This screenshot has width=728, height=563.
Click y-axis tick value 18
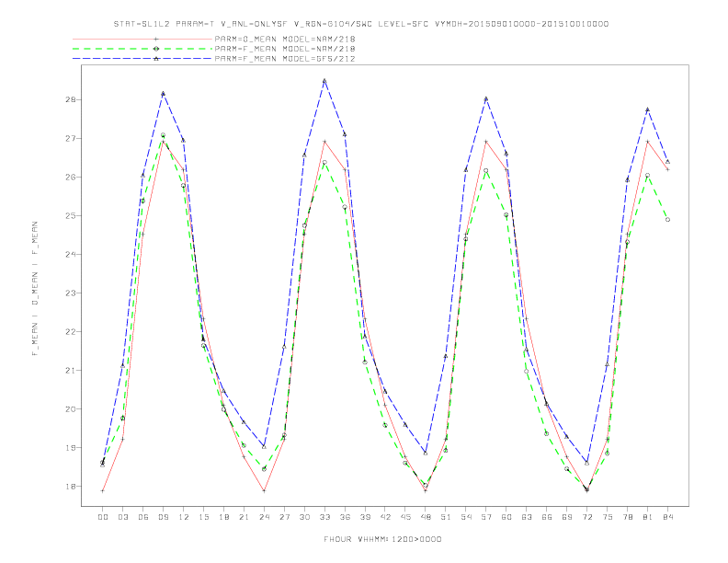[71, 487]
